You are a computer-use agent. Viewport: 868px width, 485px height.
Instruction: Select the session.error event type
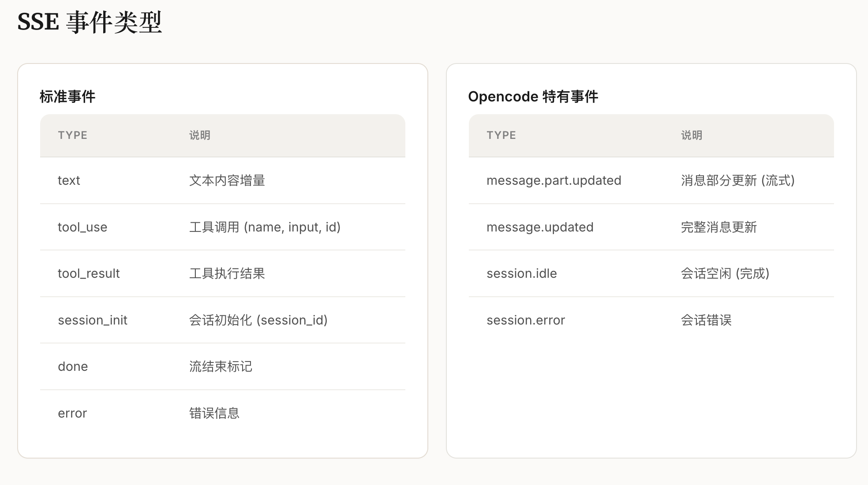point(526,320)
